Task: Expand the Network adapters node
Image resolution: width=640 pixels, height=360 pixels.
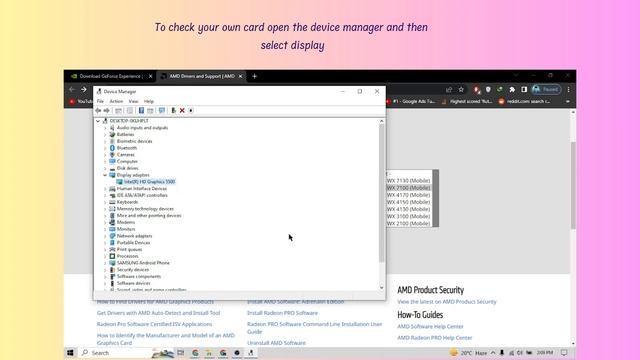Action: coord(105,236)
